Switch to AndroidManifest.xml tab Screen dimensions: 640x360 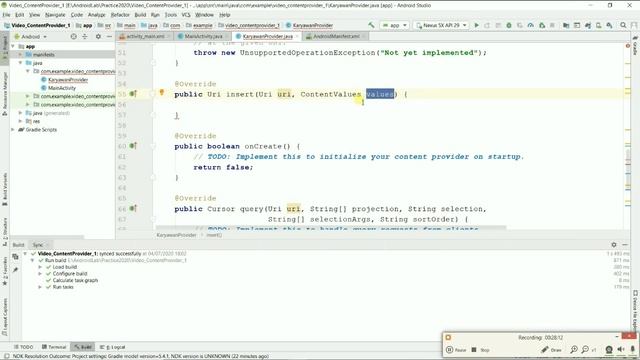click(336, 36)
